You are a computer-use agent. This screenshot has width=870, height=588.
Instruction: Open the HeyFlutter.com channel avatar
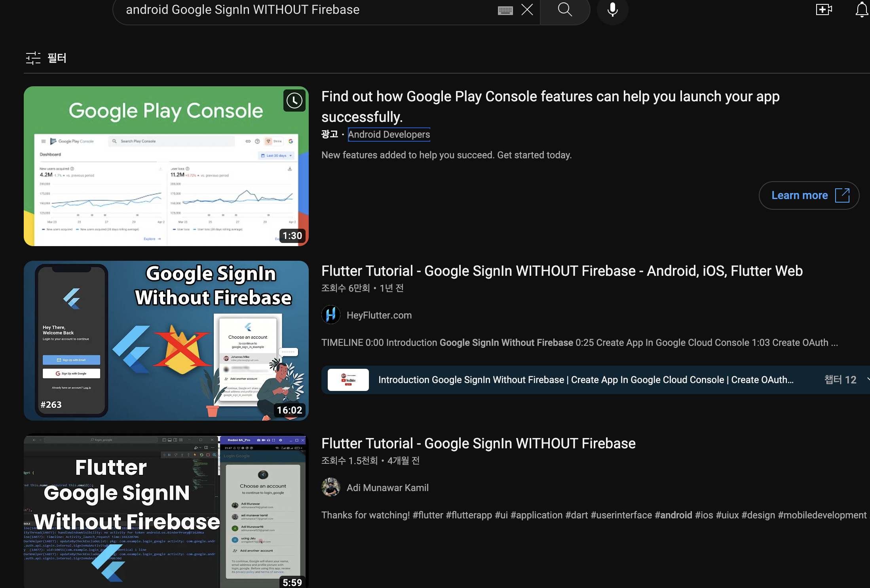tap(331, 315)
